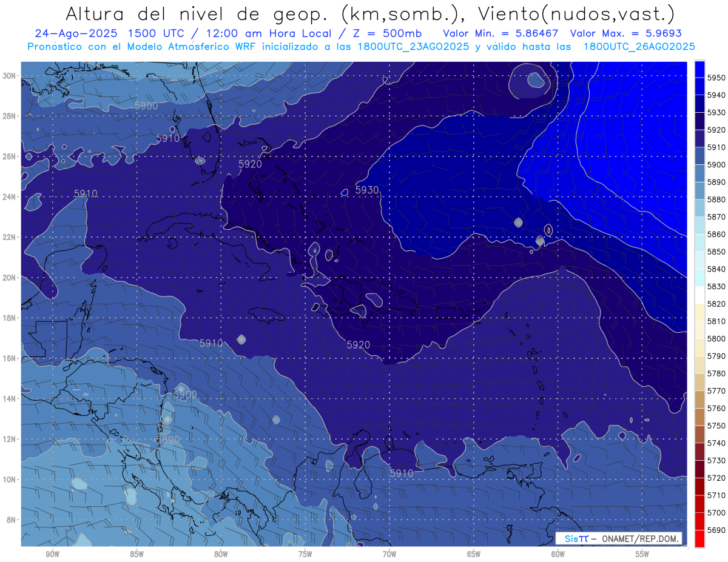Click the 5850 color scale label

[x=716, y=252]
